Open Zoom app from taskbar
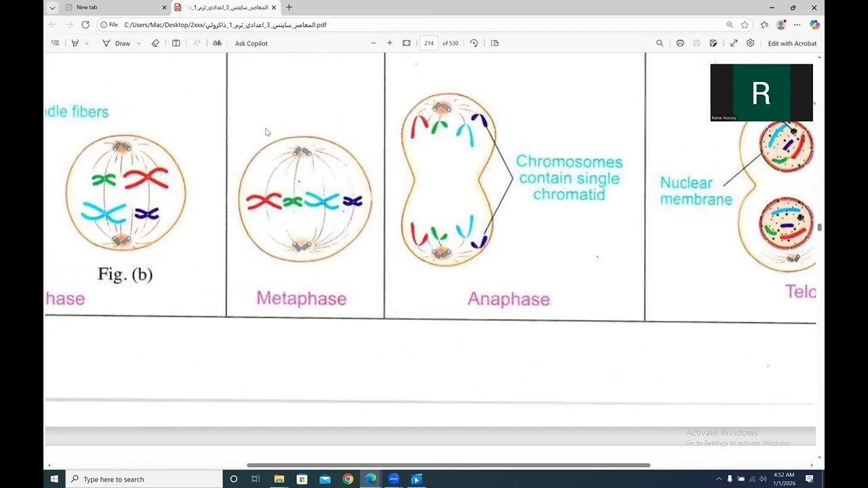The height and width of the screenshot is (488, 868). tap(393, 479)
